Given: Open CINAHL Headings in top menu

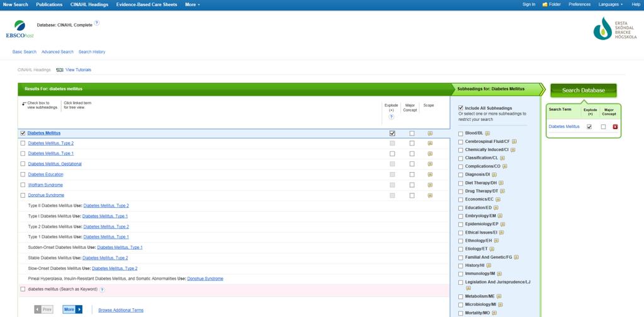Looking at the screenshot, I should 89,4.
